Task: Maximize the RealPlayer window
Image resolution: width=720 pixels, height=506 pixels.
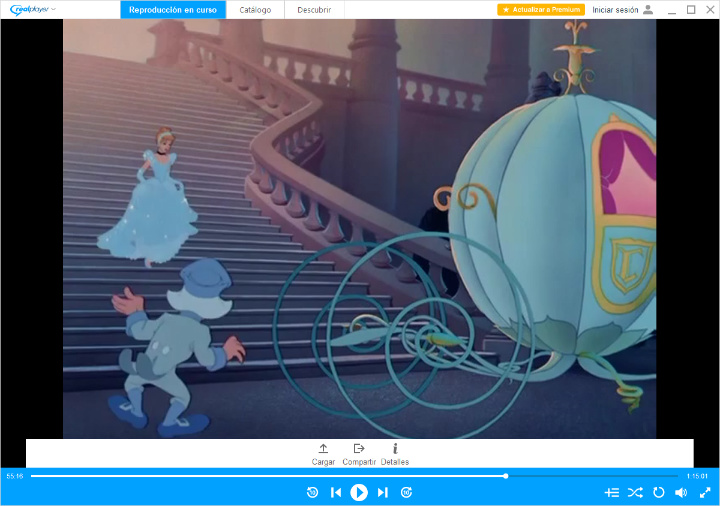Action: click(691, 10)
